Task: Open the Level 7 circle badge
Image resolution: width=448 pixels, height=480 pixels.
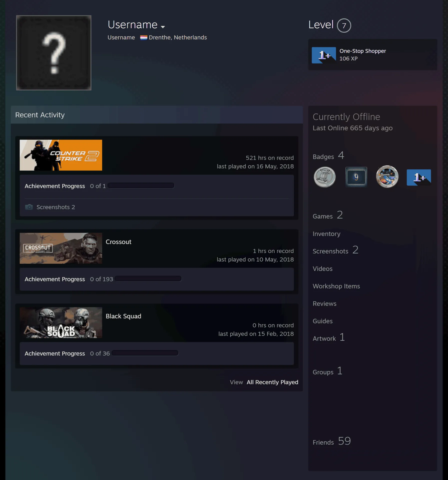Action: pyautogui.click(x=344, y=25)
